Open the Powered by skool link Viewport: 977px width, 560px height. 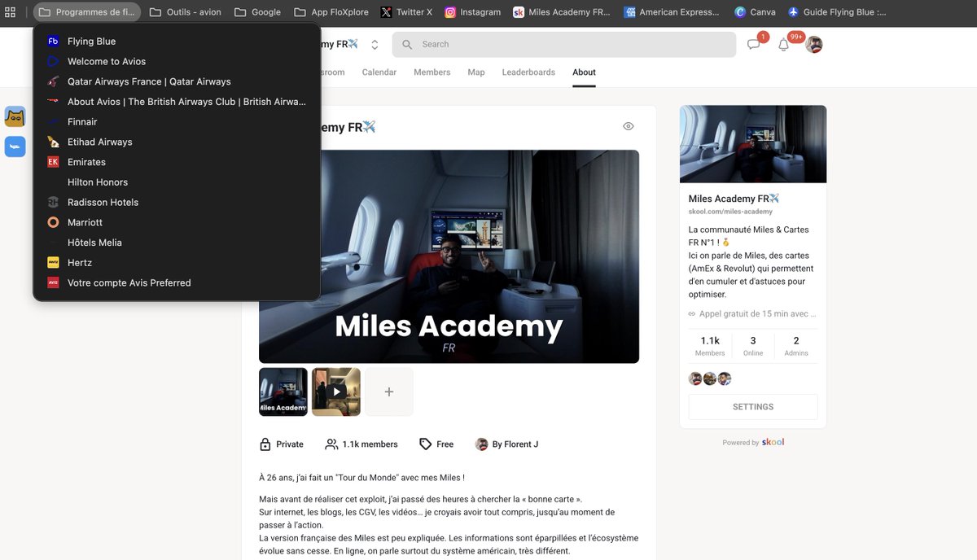[753, 442]
